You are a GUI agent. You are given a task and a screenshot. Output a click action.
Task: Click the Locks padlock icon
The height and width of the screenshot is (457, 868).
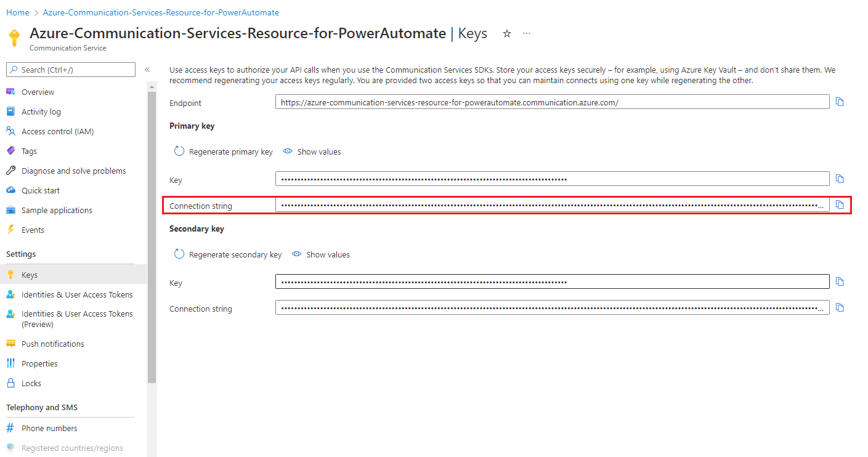[10, 383]
